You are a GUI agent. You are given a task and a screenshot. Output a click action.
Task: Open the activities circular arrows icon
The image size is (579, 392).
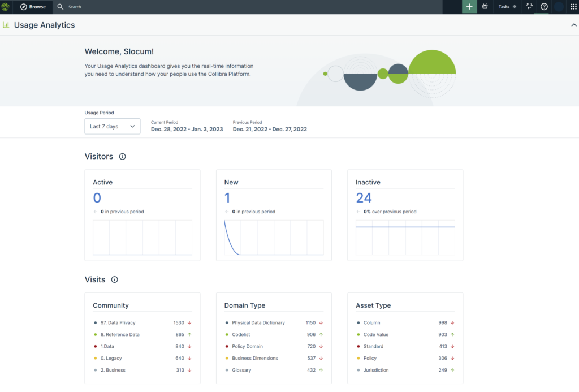click(x=529, y=7)
